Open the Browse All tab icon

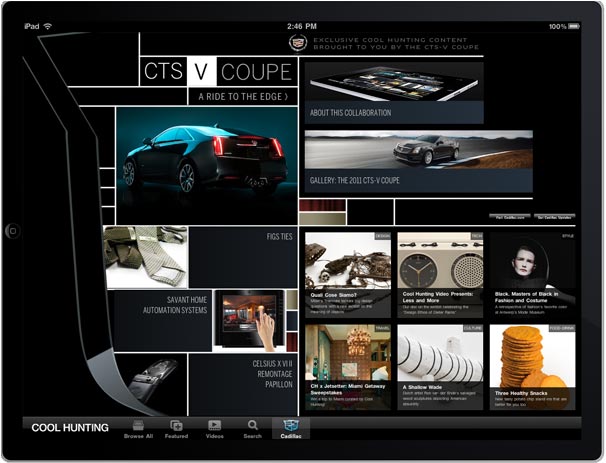[x=138, y=426]
